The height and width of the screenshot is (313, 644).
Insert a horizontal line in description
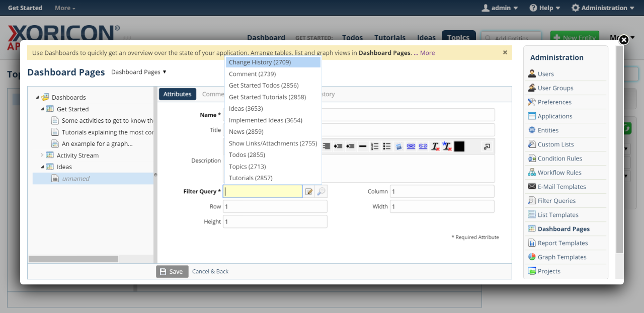coord(362,146)
